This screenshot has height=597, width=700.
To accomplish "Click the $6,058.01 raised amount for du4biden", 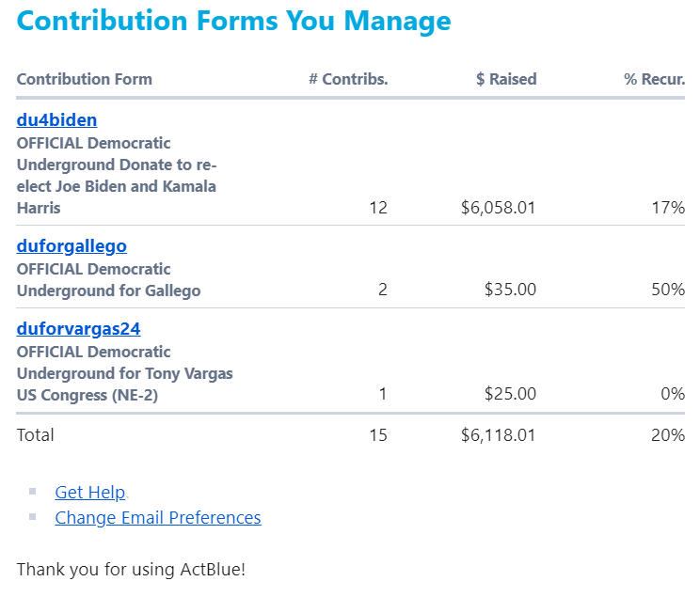I will coord(498,208).
